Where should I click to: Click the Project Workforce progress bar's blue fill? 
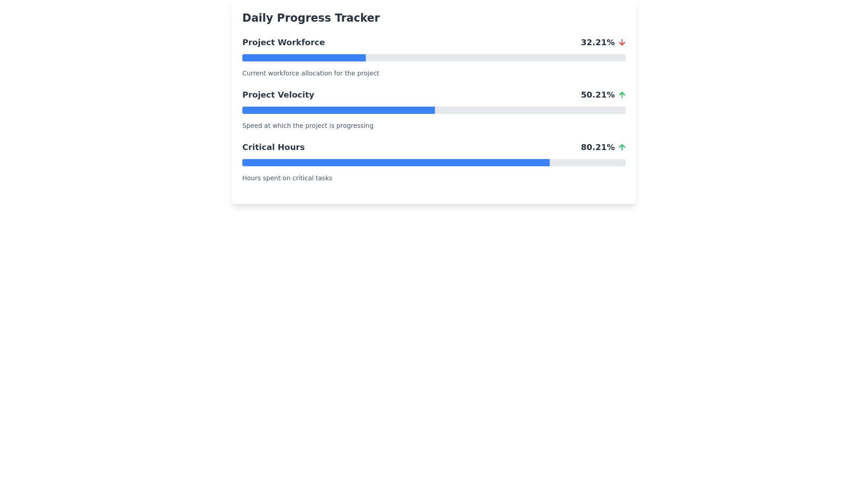(x=304, y=58)
